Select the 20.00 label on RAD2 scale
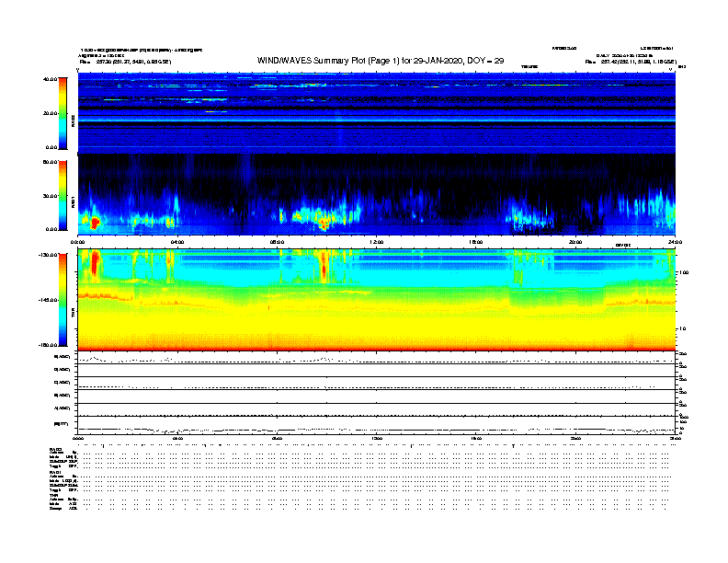The height and width of the screenshot is (563, 728). pos(50,113)
